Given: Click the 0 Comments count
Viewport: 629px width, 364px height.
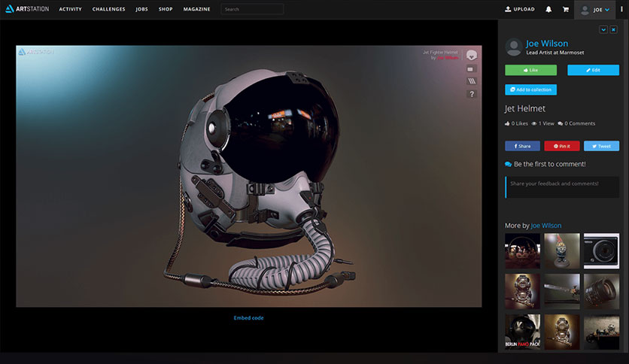Looking at the screenshot, I should coord(576,123).
